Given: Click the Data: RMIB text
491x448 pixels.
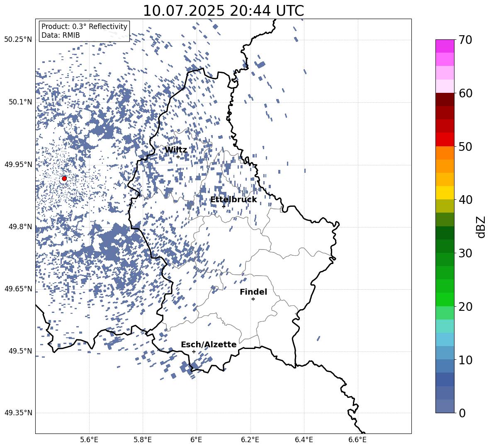Looking at the screenshot, I should [x=61, y=35].
